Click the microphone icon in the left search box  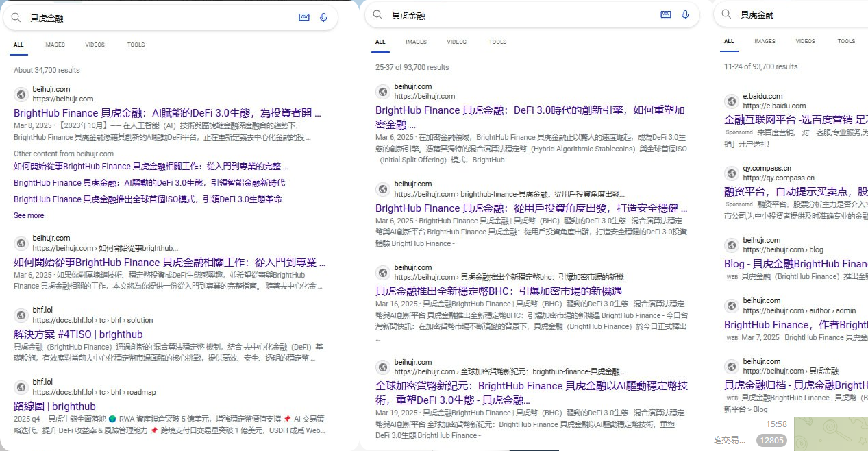point(323,17)
